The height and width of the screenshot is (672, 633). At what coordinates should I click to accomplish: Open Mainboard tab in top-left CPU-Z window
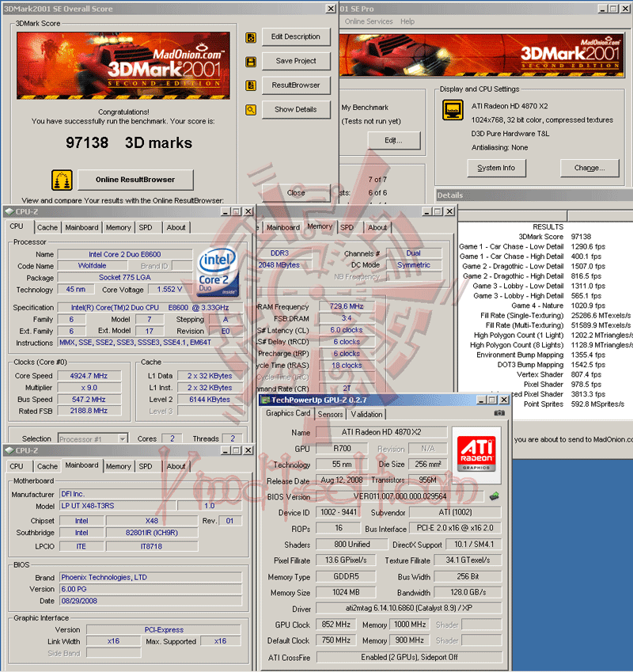[81, 228]
